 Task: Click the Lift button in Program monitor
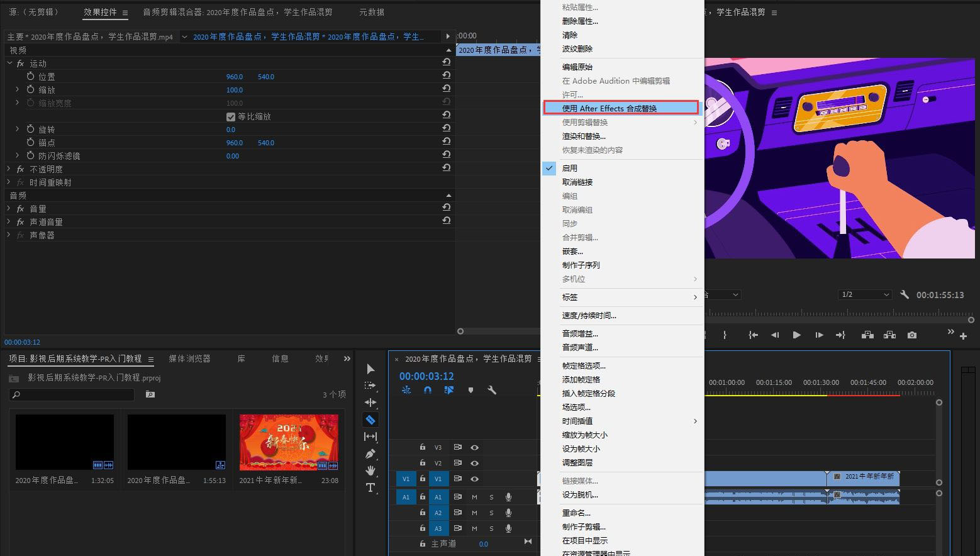[x=867, y=335]
